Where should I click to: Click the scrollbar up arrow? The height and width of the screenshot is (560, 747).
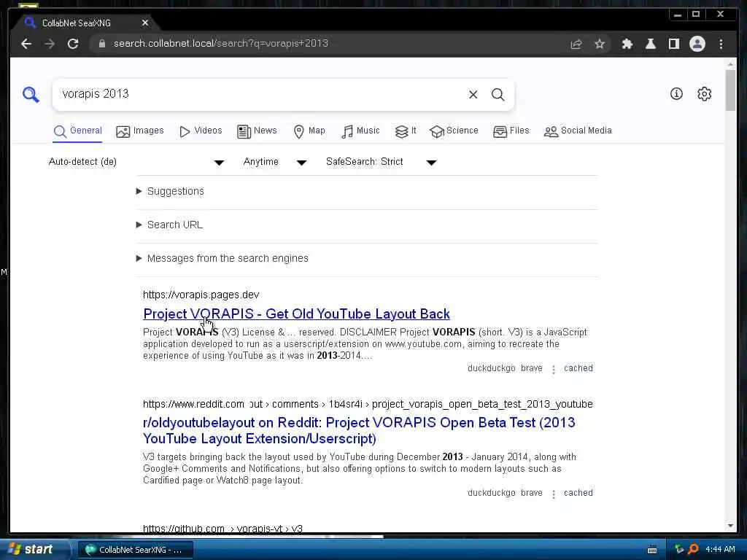point(730,64)
